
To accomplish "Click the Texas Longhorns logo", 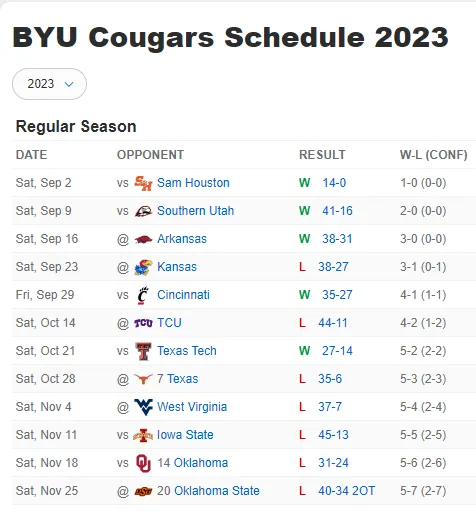I will pyautogui.click(x=143, y=379).
